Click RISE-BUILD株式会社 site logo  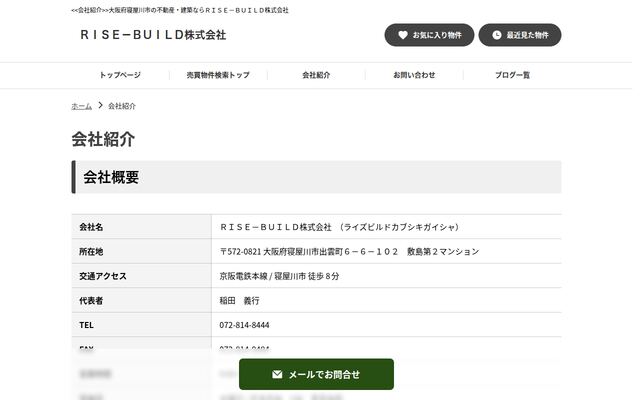coord(153,35)
